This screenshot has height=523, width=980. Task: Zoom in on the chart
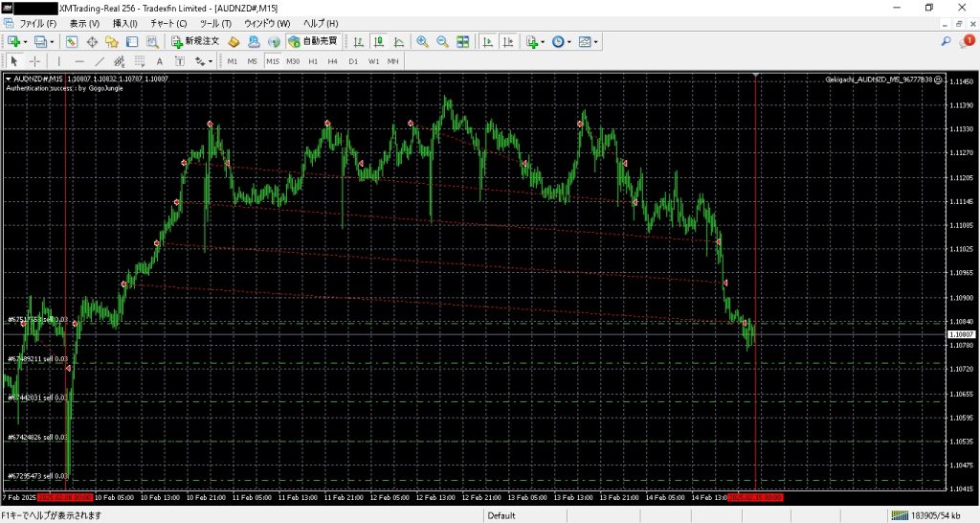click(x=422, y=42)
